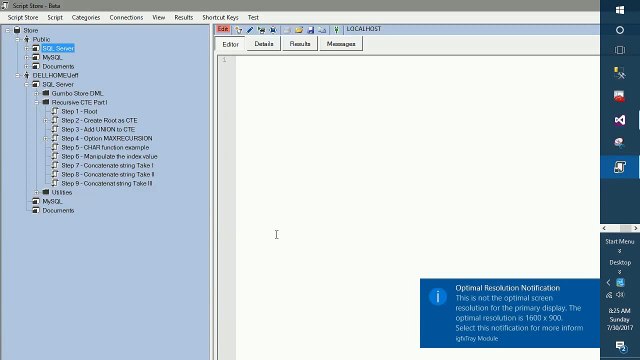Open the Task View icon
The image size is (640, 360).
click(x=620, y=50)
